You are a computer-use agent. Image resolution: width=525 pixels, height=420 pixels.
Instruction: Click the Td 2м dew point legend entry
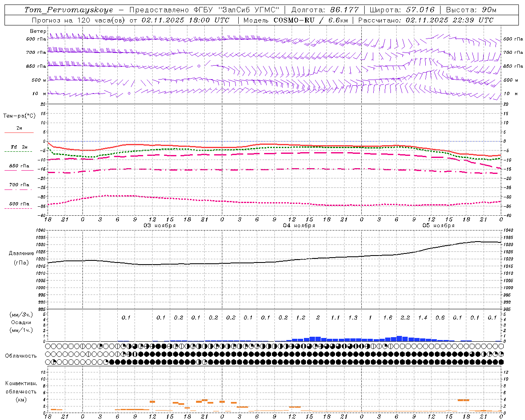19,147
